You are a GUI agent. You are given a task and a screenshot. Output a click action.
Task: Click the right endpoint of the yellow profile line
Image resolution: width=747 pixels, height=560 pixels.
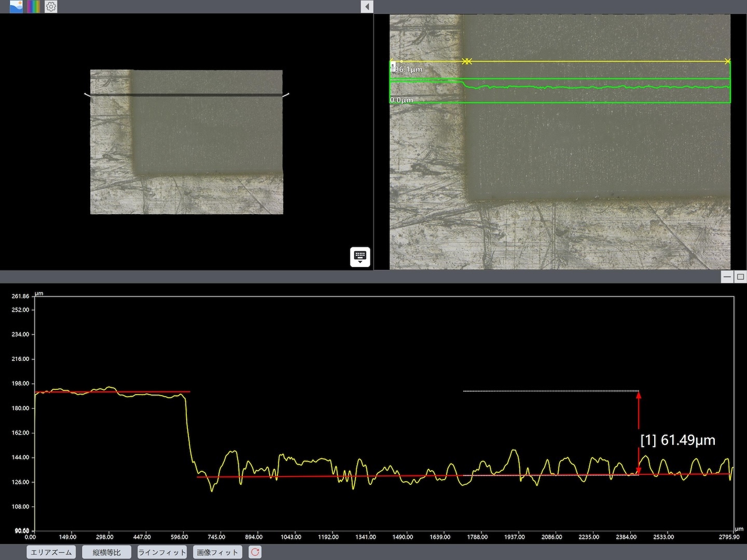pyautogui.click(x=728, y=61)
